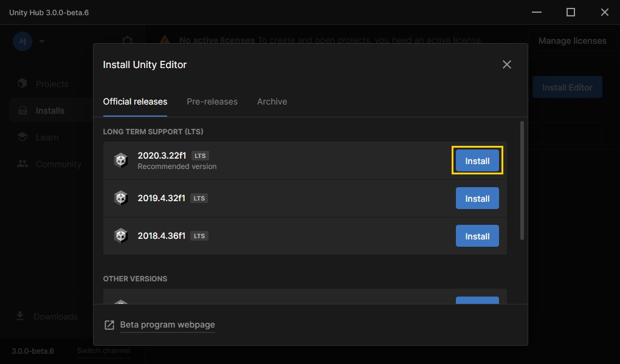The height and width of the screenshot is (364, 620).
Task: Open Downloads in the Hub sidebar
Action: pyautogui.click(x=55, y=317)
